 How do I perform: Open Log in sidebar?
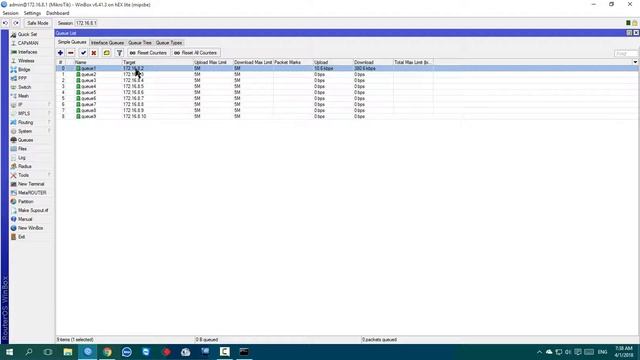(x=22, y=158)
